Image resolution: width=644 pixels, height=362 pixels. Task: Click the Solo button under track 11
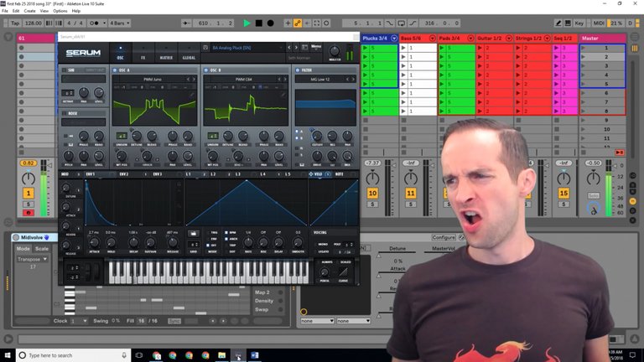pyautogui.click(x=411, y=204)
